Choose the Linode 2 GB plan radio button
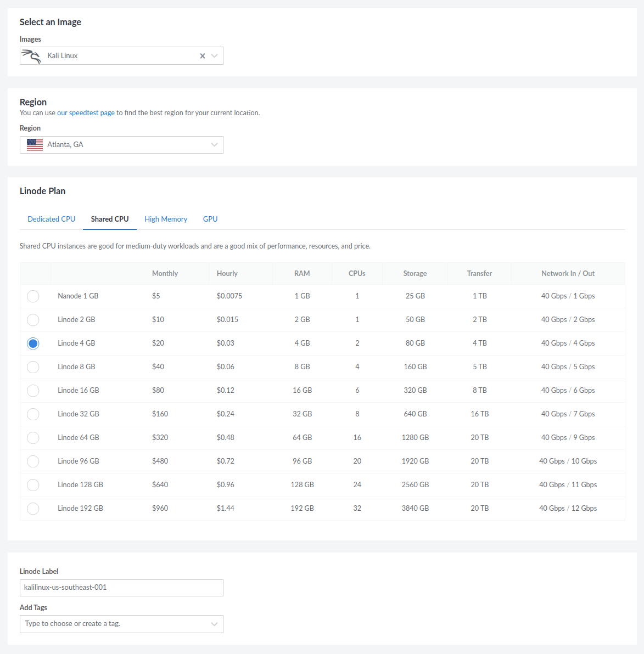The width and height of the screenshot is (644, 654). tap(33, 320)
